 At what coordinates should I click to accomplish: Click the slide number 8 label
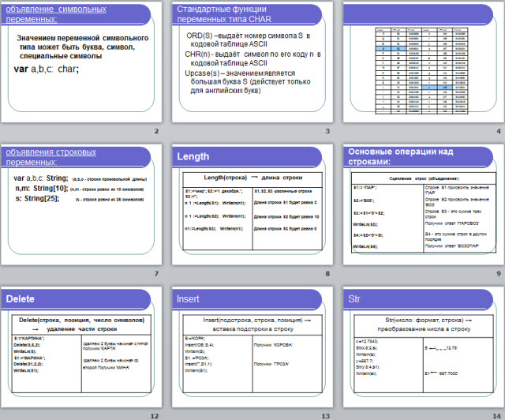pyautogui.click(x=327, y=274)
